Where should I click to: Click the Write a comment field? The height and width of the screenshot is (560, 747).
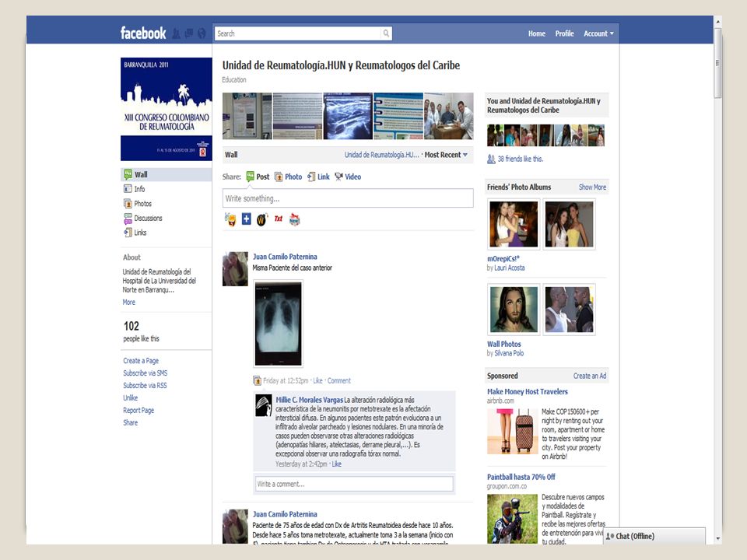tap(354, 484)
